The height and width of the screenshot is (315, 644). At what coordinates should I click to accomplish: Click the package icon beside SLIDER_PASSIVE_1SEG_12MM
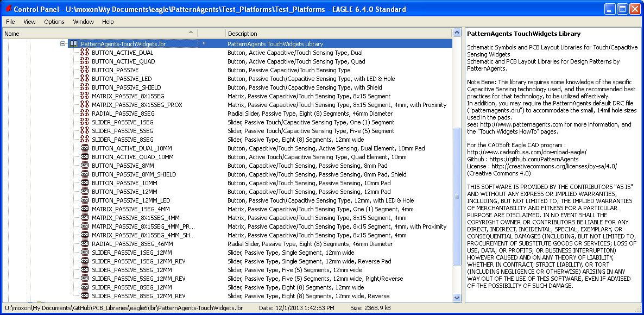[x=85, y=253]
